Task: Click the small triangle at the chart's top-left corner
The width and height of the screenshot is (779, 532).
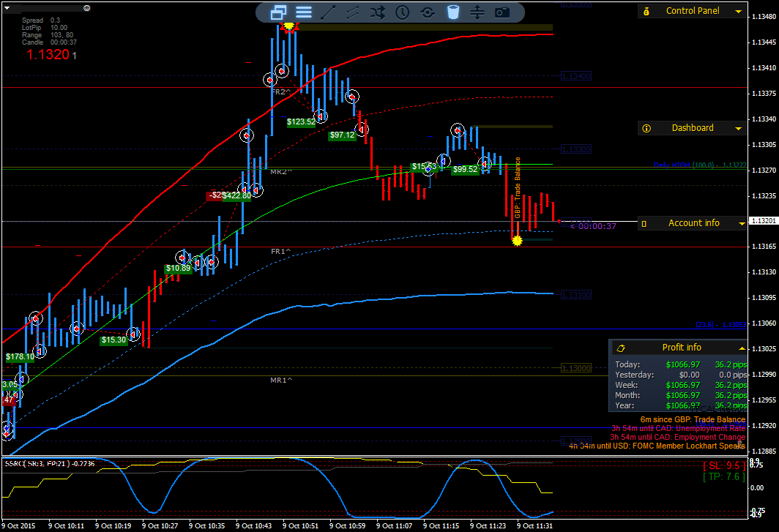Action: point(6,9)
